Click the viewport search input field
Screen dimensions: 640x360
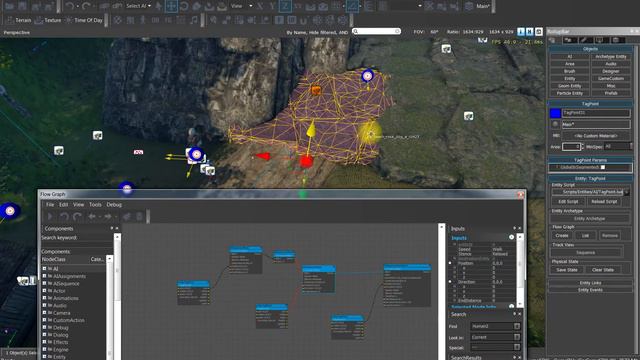pyautogui.click(x=377, y=31)
